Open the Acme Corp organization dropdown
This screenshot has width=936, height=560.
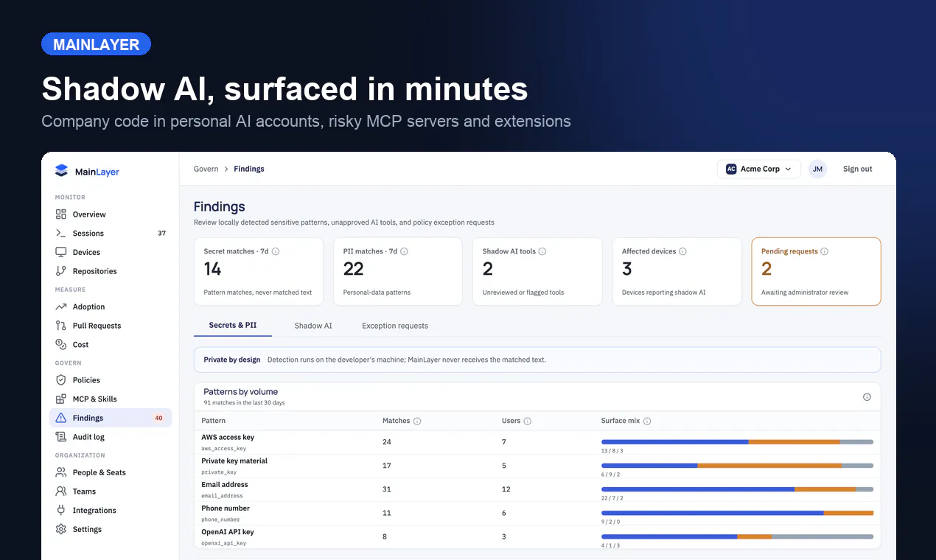(758, 169)
